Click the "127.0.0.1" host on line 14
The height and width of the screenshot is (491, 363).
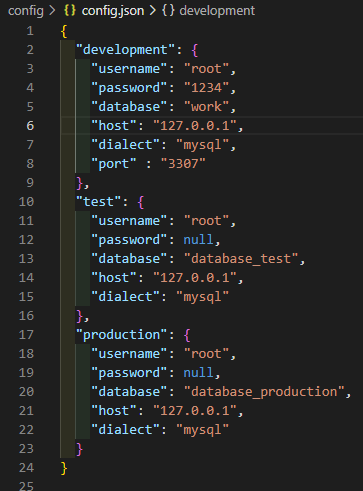pos(195,278)
